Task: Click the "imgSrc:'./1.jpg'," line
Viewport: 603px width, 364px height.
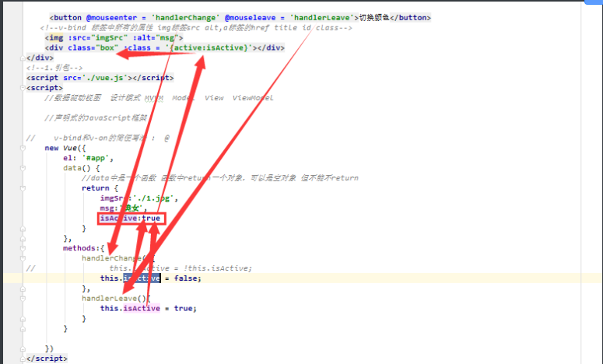Action: coord(139,198)
